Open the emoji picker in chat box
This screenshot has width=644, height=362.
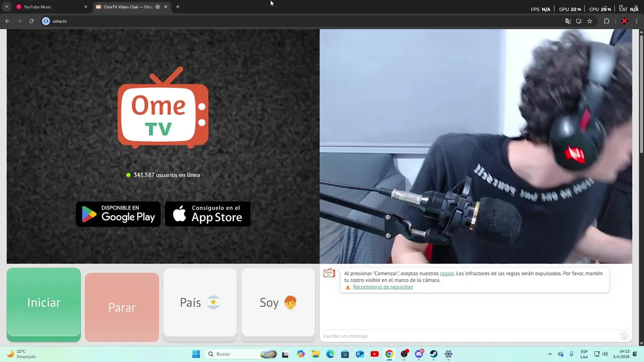pyautogui.click(x=624, y=336)
